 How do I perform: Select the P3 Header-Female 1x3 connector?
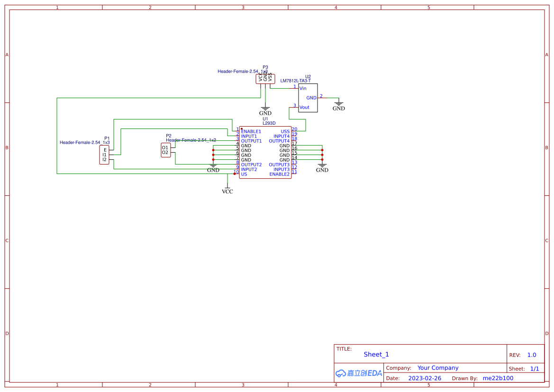point(265,79)
